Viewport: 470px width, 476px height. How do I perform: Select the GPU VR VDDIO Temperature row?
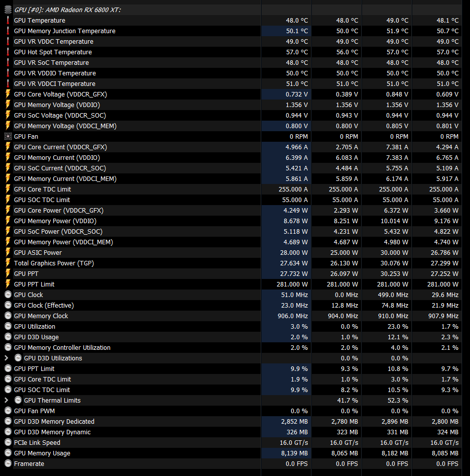tap(233, 73)
